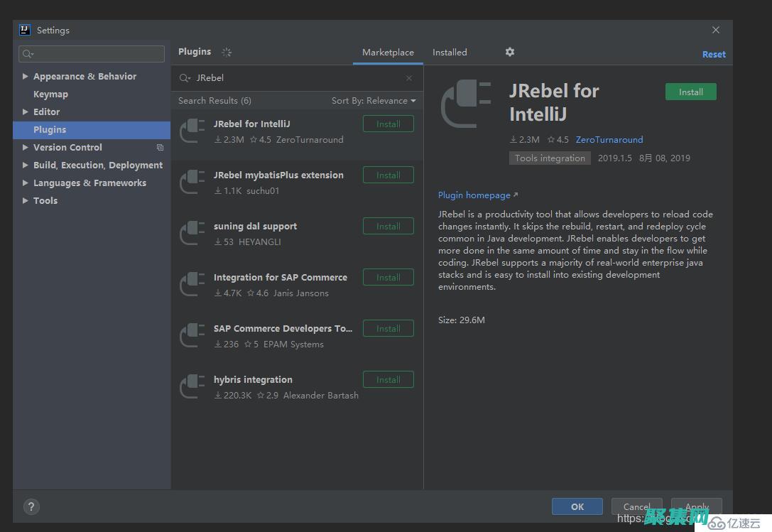This screenshot has width=772, height=532.
Task: Click hybris integration plugin icon
Action: 192,386
